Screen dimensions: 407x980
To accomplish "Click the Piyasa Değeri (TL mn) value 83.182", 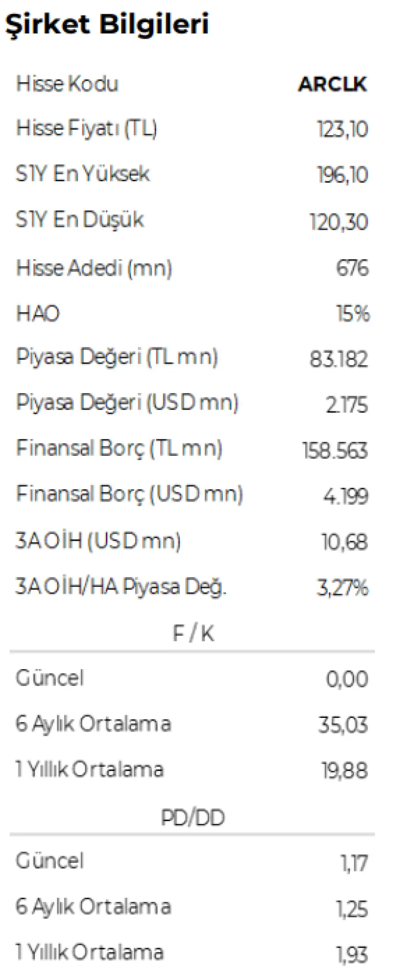I will 338,359.
